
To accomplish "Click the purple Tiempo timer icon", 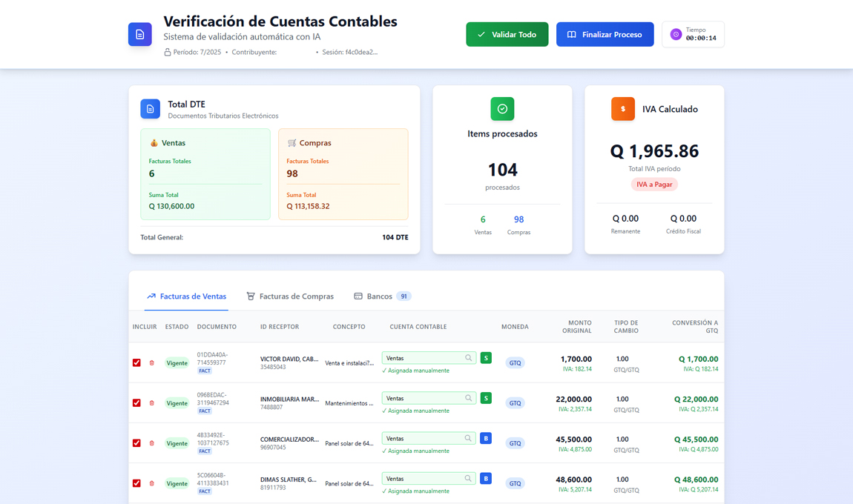I will point(675,33).
